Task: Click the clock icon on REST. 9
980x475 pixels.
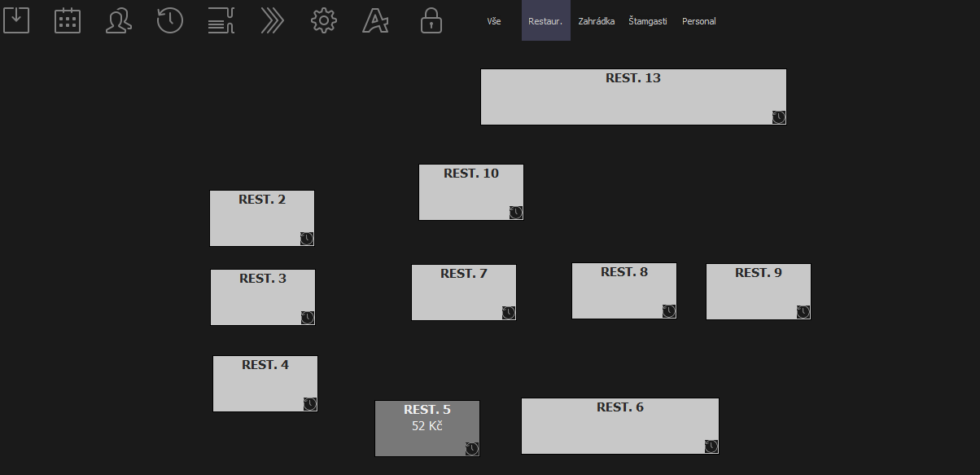Action: pos(803,312)
